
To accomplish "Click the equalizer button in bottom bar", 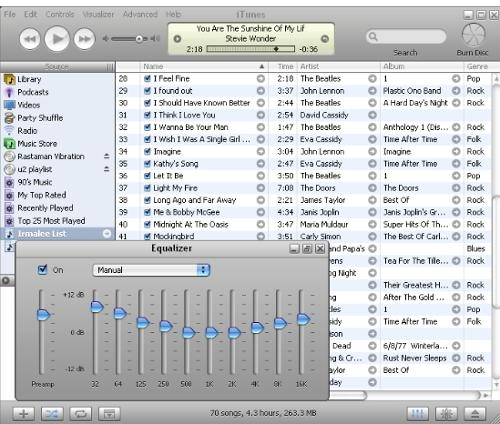I will [x=418, y=414].
